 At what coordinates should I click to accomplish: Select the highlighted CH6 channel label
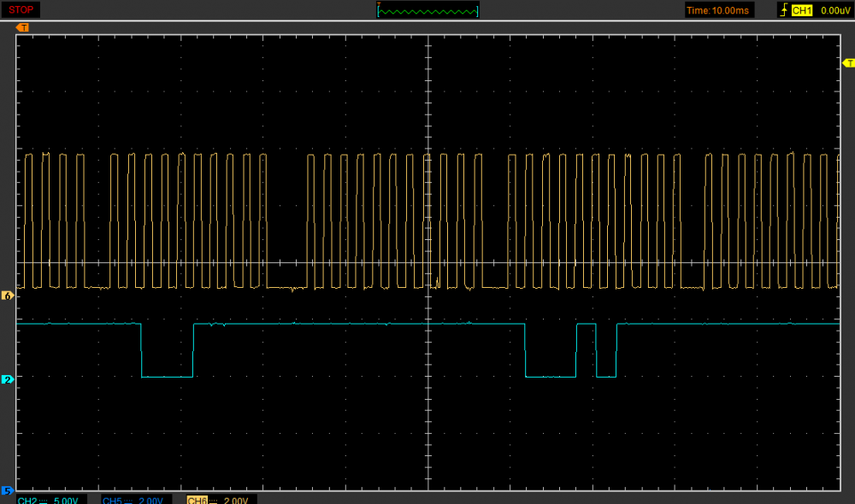coord(198,500)
